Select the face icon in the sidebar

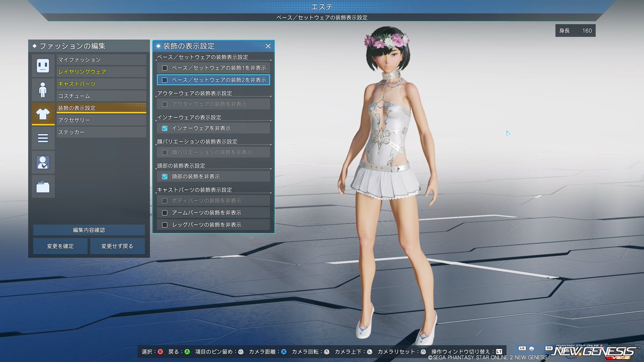coord(43,65)
